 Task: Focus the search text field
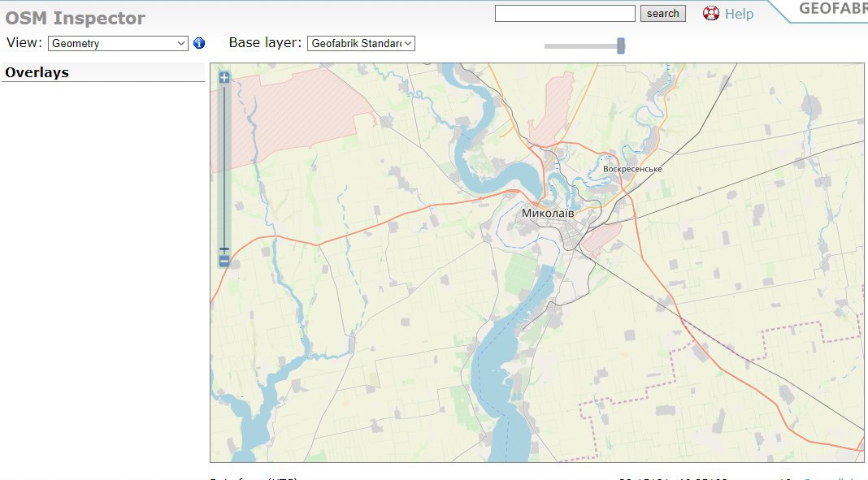565,13
